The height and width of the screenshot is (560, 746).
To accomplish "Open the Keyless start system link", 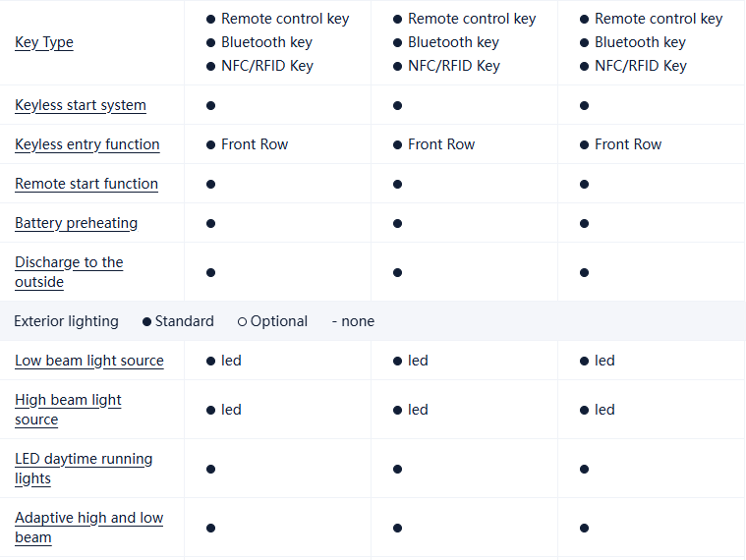I will pos(81,105).
